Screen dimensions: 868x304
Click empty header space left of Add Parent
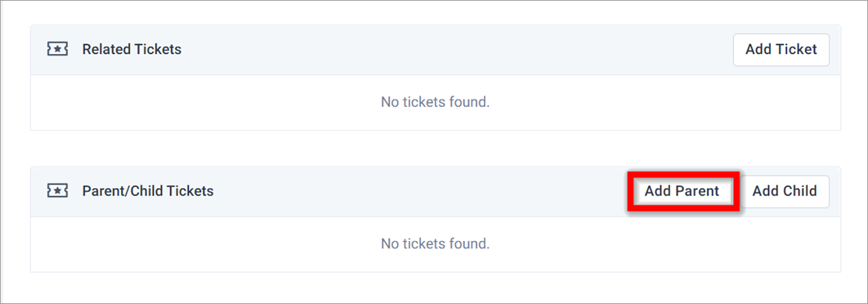(421, 191)
